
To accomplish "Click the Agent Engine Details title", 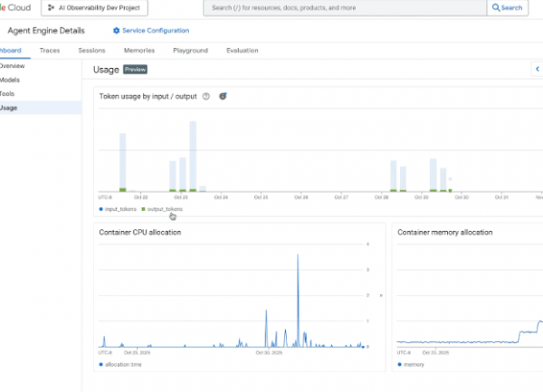I will [46, 31].
